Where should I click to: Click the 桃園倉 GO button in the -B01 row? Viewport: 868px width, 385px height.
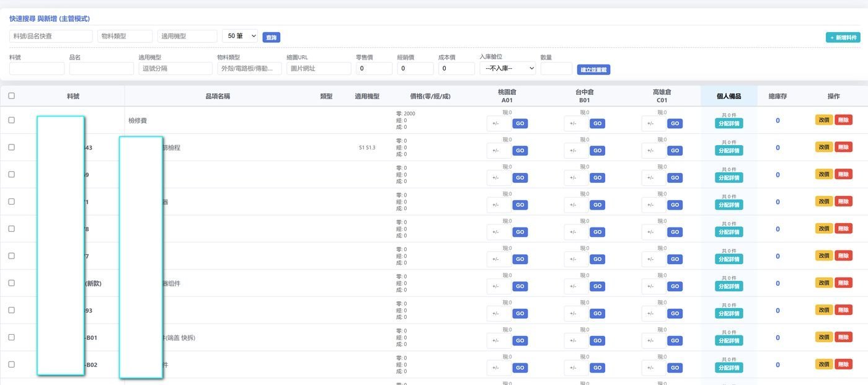[x=520, y=340]
